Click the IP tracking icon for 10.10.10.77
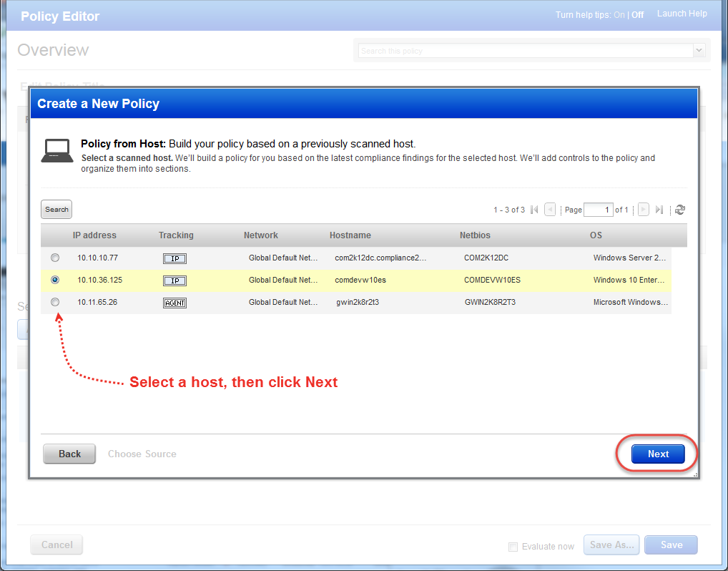The width and height of the screenshot is (728, 571). coord(174,258)
